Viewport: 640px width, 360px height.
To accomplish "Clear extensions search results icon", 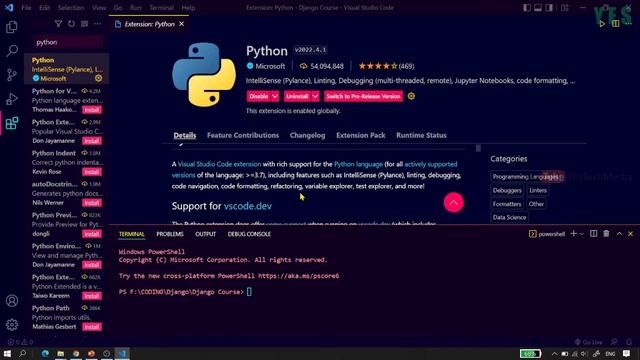I will point(84,24).
